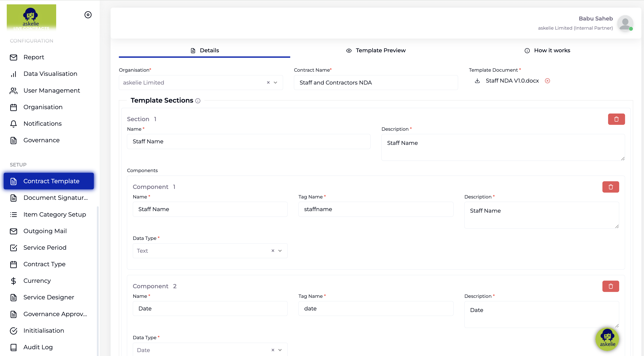Click the Component 2 Name field
Screen dimensions: 644x356
210,309
